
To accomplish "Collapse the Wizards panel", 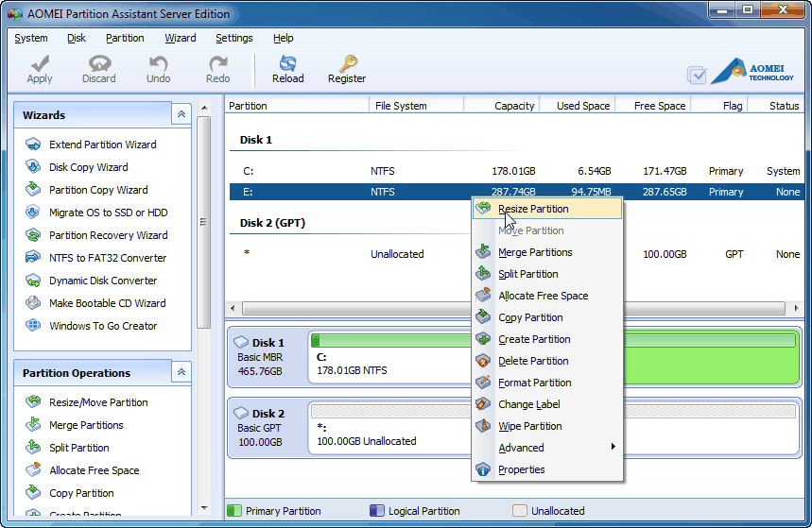I will click(x=181, y=114).
